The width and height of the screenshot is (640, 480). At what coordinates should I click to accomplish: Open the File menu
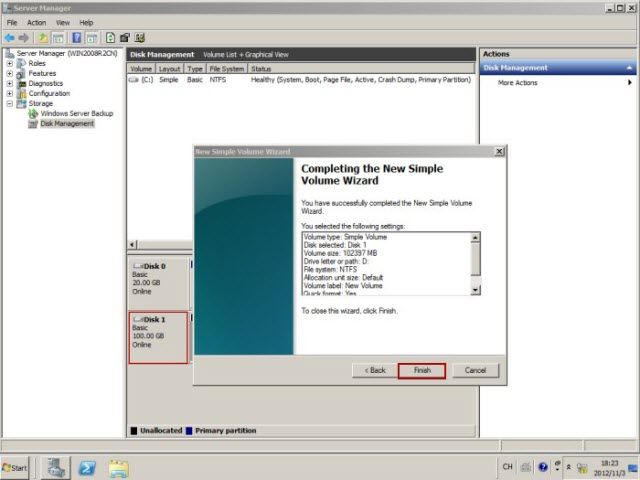pos(12,22)
